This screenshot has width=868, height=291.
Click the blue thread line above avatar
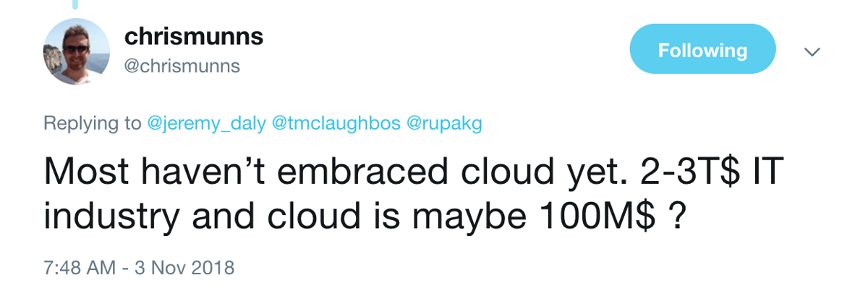tap(76, 4)
